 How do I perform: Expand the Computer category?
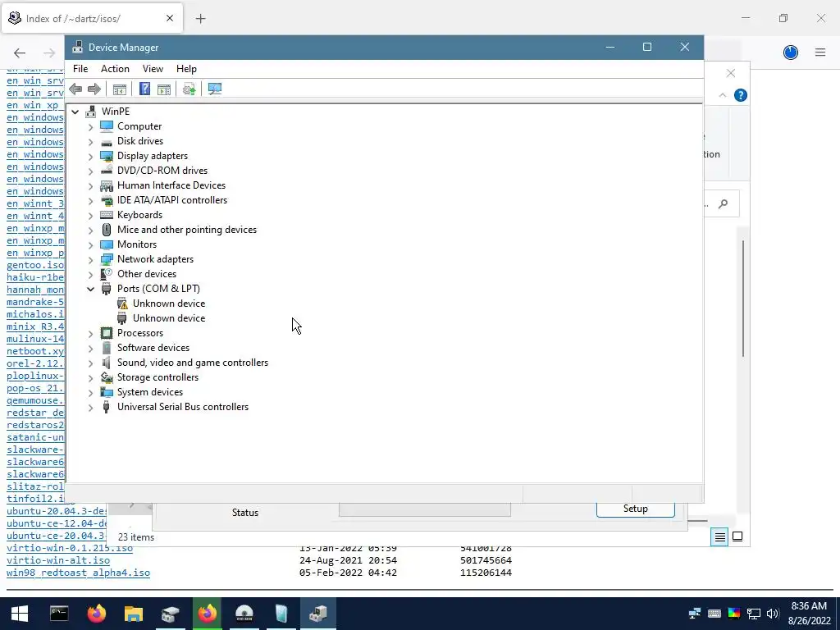(90, 126)
